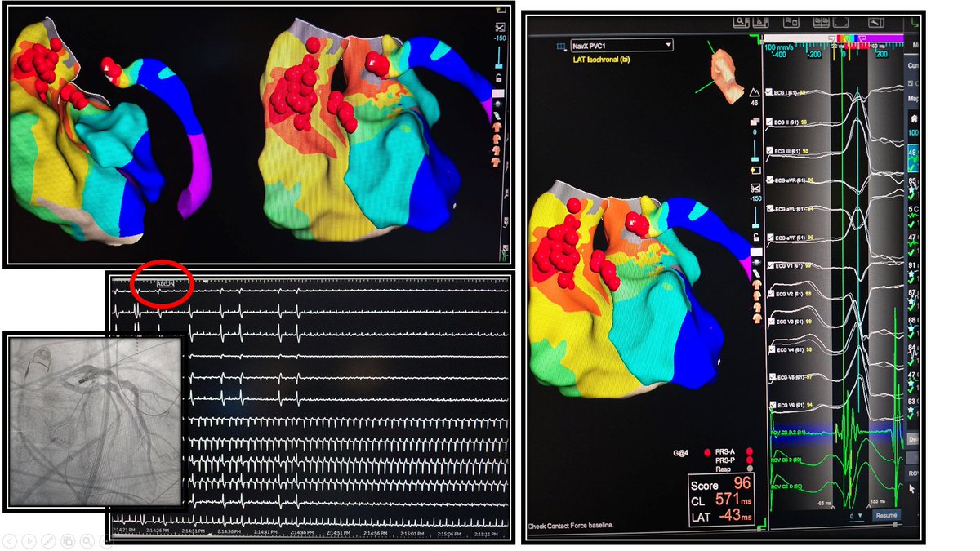Click the slideshow previous-slide arrow at bottom left
Viewport: 980px width, 551px height.
pyautogui.click(x=9, y=541)
